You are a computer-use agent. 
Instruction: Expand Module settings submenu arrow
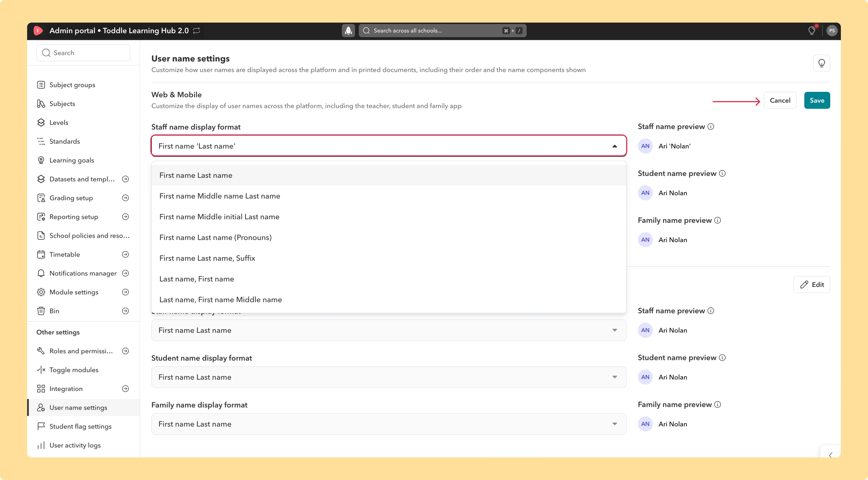tap(125, 292)
